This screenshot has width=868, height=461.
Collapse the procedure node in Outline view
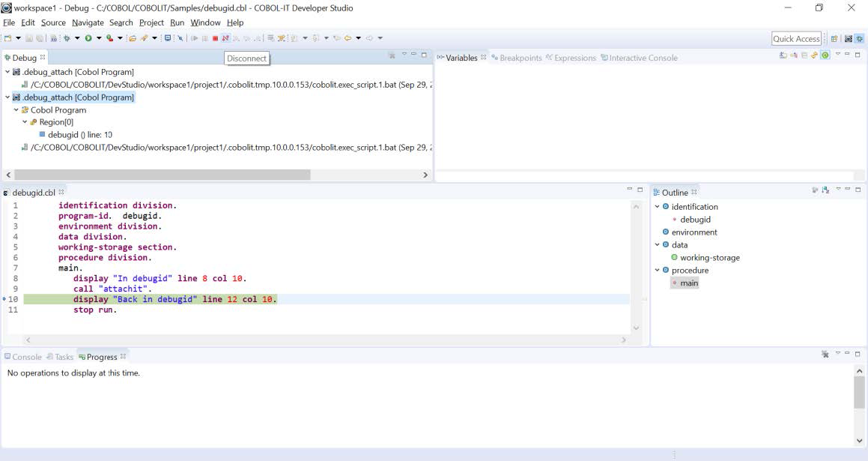pyautogui.click(x=658, y=270)
